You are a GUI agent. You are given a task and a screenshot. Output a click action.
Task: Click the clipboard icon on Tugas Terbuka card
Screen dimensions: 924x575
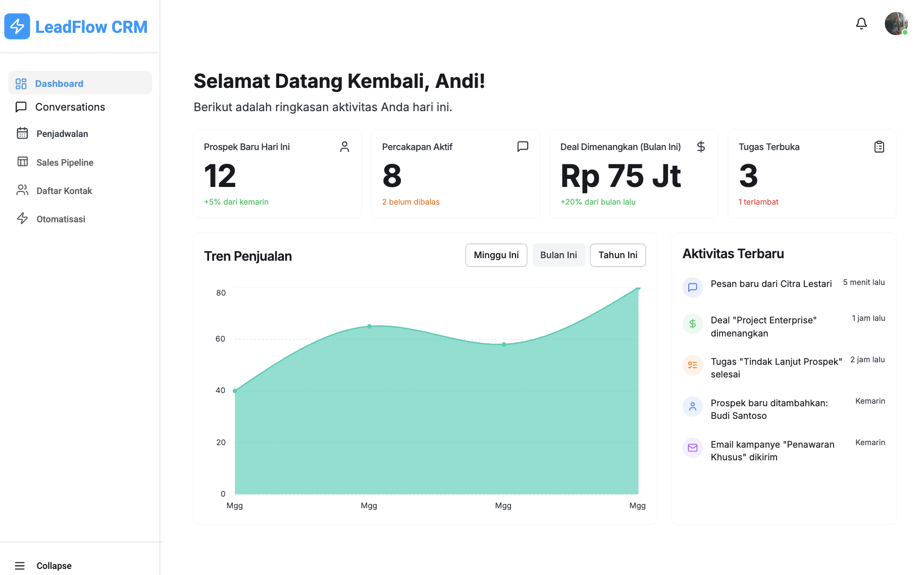pos(879,147)
